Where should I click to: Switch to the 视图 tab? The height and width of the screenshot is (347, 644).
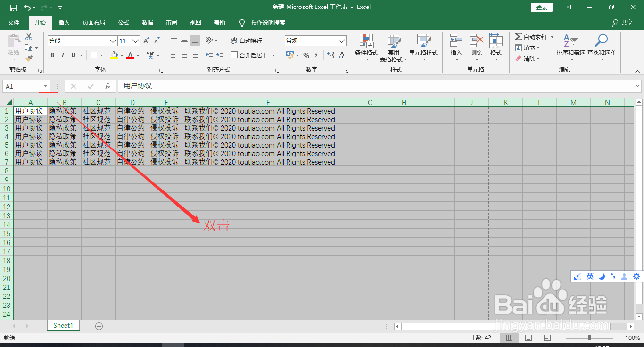coord(196,23)
